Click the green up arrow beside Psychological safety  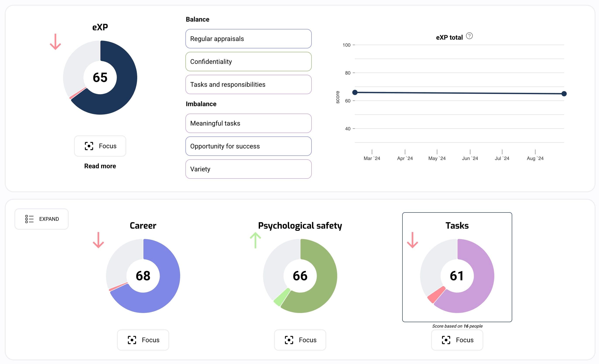pos(255,240)
